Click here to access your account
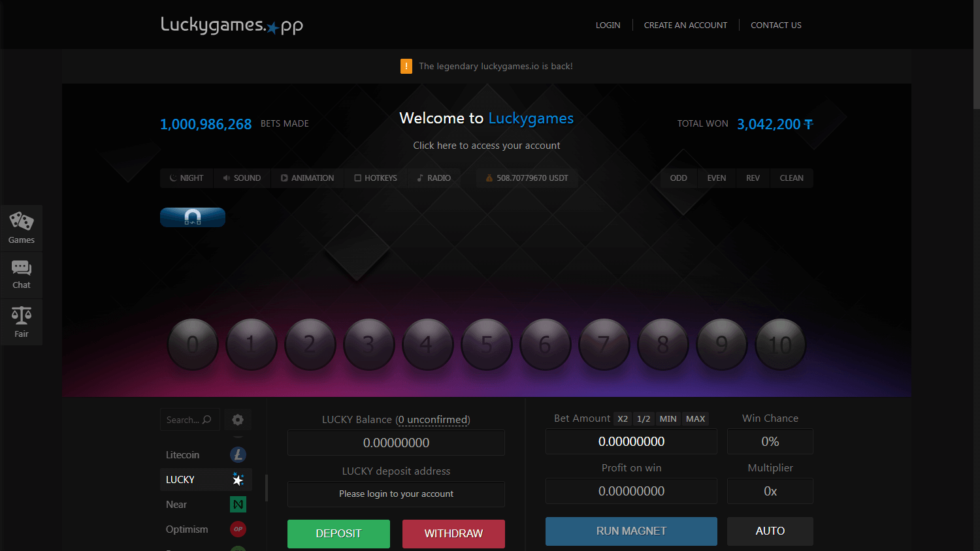980x551 pixels. point(486,145)
